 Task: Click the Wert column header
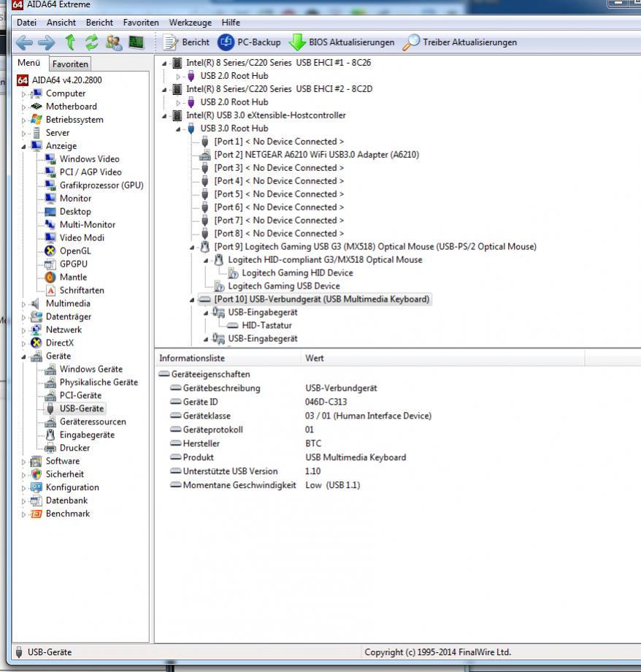point(442,359)
